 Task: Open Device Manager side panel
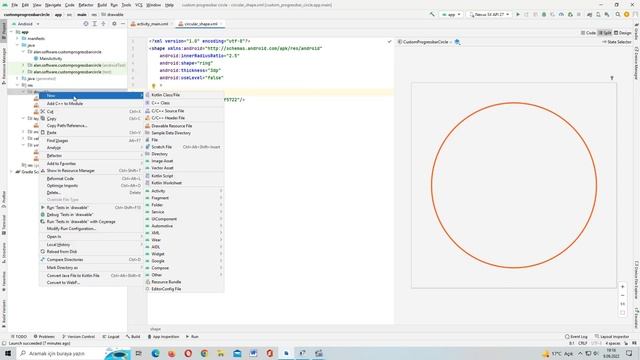pyautogui.click(x=636, y=63)
